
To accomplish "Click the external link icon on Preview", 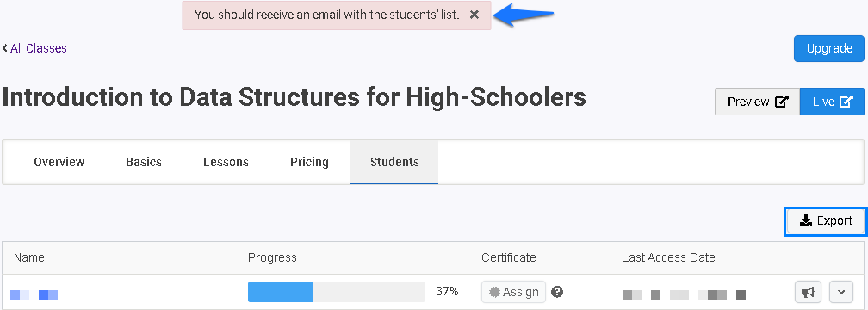I will coord(782,102).
